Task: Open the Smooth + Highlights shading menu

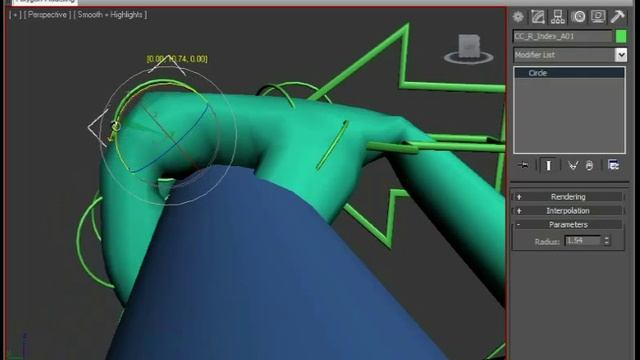Action: tap(110, 15)
